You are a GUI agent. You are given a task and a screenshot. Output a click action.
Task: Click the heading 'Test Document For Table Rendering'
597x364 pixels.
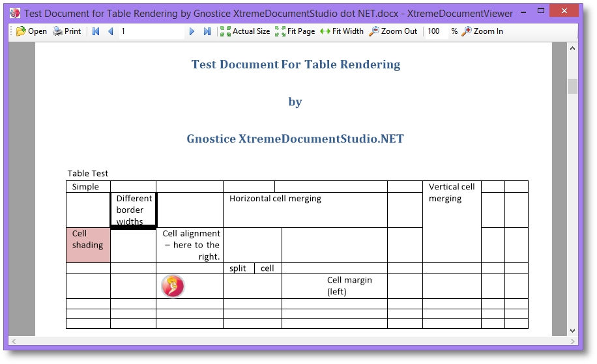coord(296,64)
